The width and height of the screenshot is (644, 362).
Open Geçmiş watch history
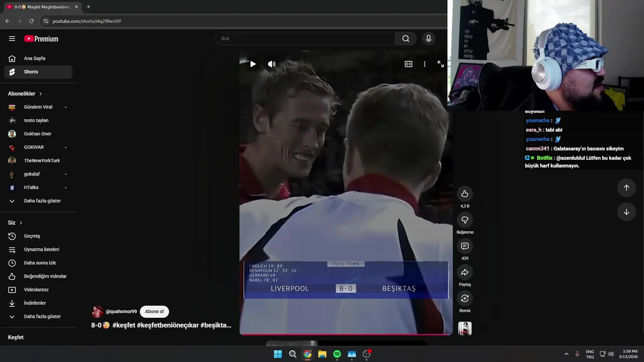tap(38, 236)
